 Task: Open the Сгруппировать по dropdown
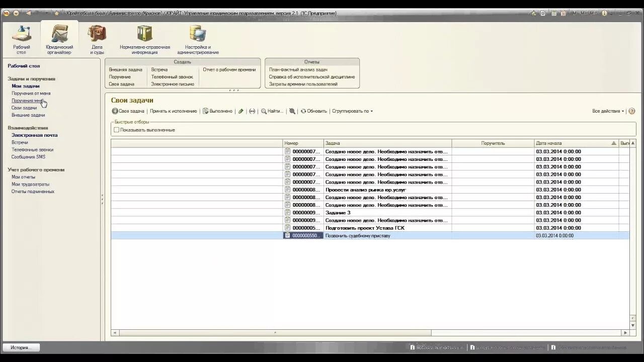tap(353, 111)
